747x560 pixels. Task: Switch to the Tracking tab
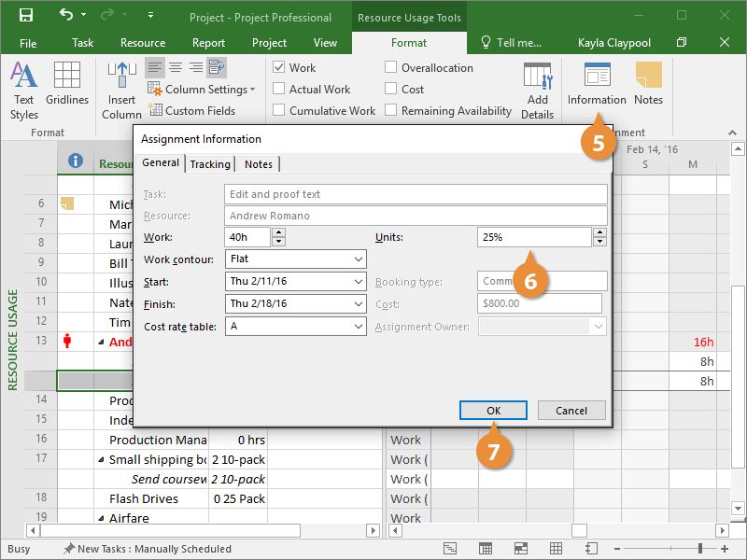coord(210,164)
